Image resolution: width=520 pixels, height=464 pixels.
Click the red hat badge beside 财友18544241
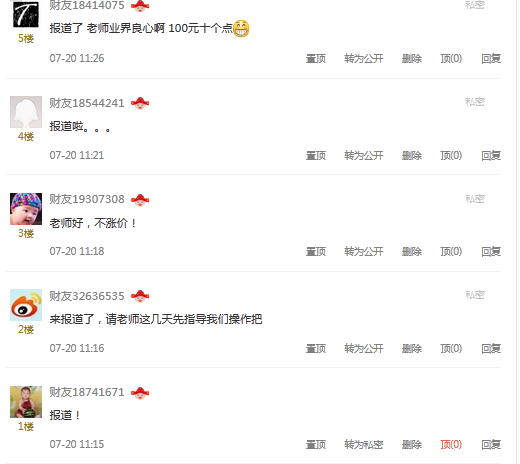pyautogui.click(x=140, y=103)
